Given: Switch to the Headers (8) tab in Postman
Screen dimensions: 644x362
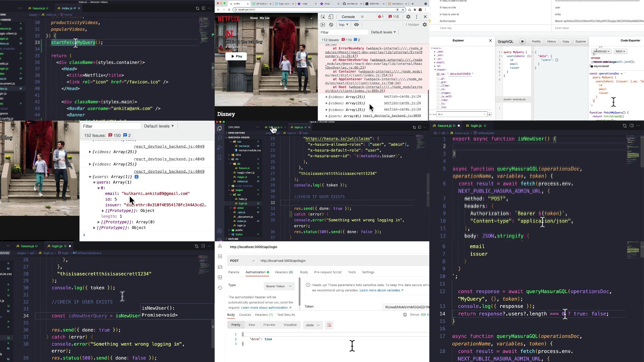Looking at the screenshot, I should 284,272.
